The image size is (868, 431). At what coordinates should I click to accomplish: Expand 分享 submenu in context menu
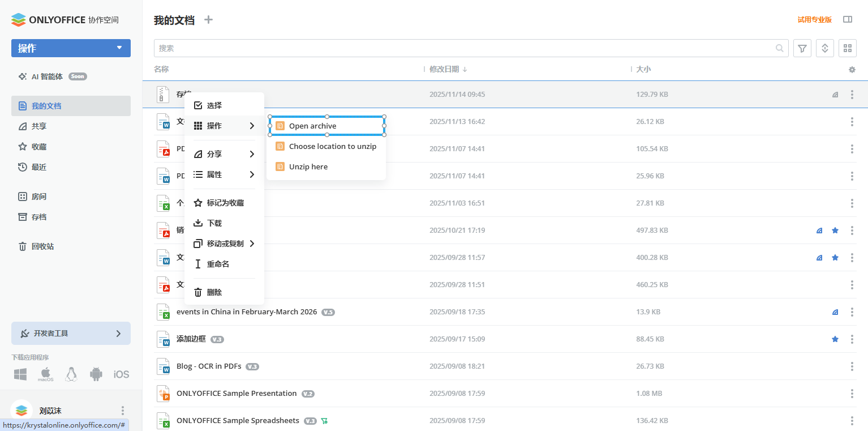[x=224, y=154]
